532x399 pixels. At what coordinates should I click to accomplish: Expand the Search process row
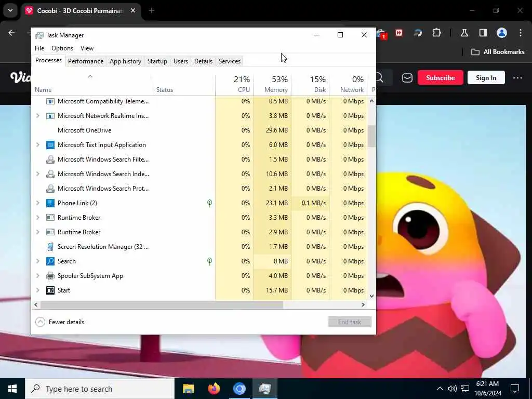37,261
